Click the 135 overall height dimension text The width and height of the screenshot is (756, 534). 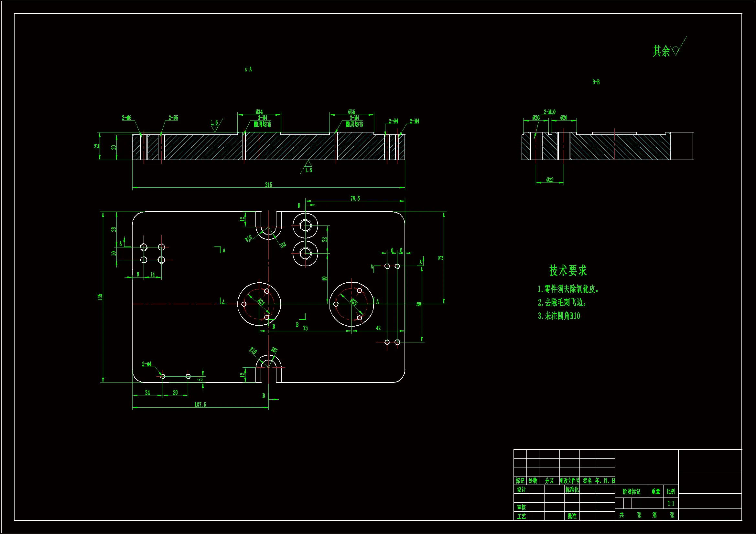pos(100,297)
